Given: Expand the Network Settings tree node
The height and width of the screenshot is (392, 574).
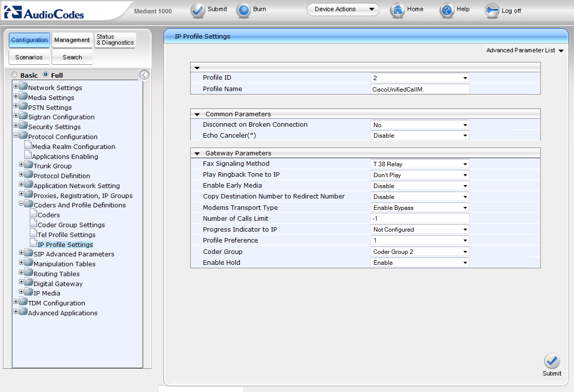Looking at the screenshot, I should tap(16, 86).
